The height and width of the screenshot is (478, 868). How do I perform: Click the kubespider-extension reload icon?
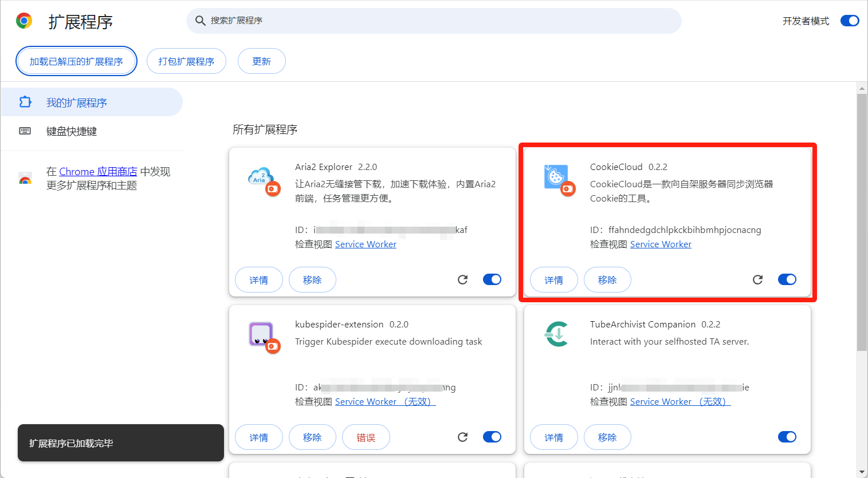point(463,437)
